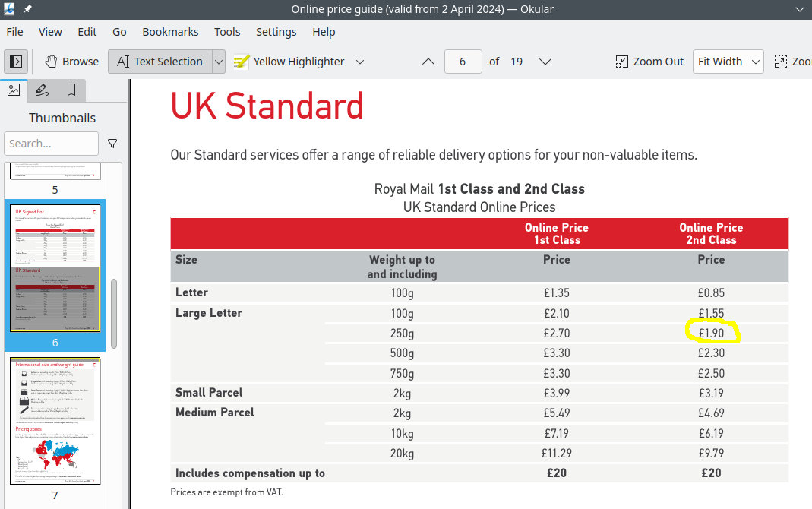The width and height of the screenshot is (812, 509).
Task: Select the page 7 thumbnail
Action: tap(55, 421)
